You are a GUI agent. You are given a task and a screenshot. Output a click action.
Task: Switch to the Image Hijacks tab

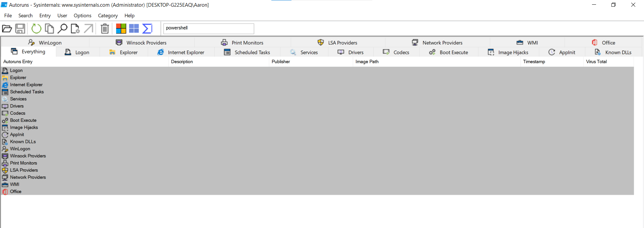[x=508, y=52]
